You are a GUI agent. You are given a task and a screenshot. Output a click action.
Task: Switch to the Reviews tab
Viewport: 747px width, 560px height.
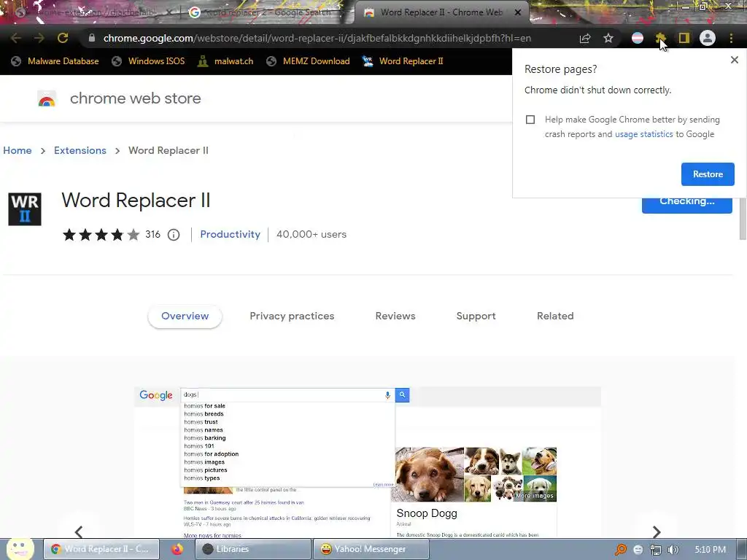[x=395, y=316]
